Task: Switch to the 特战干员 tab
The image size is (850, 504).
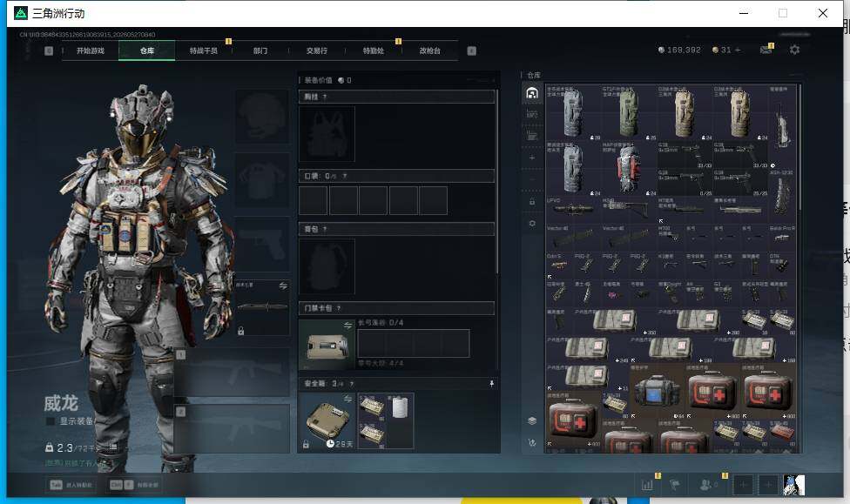Action: (203, 50)
